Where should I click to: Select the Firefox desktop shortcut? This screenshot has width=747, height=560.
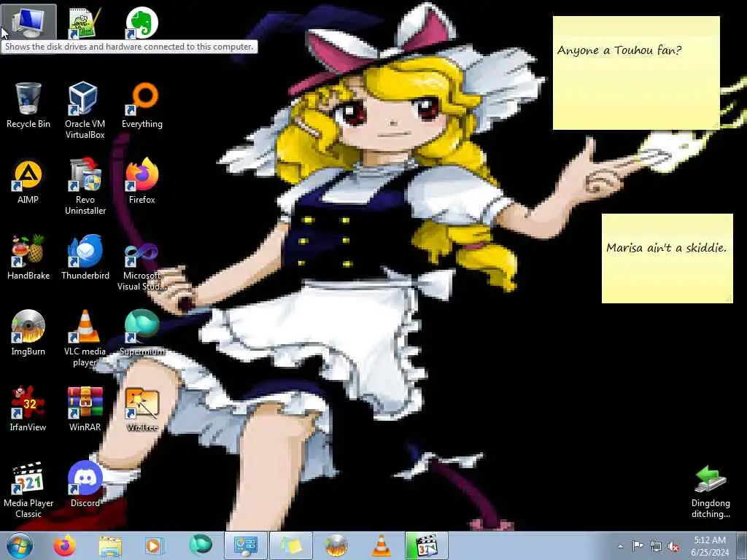tap(142, 181)
